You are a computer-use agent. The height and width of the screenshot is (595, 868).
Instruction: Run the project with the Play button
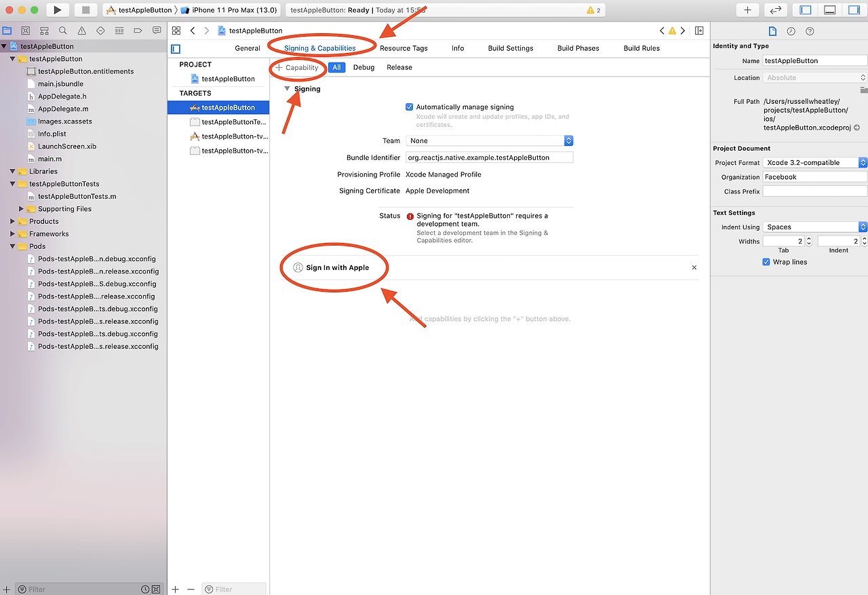click(x=57, y=10)
